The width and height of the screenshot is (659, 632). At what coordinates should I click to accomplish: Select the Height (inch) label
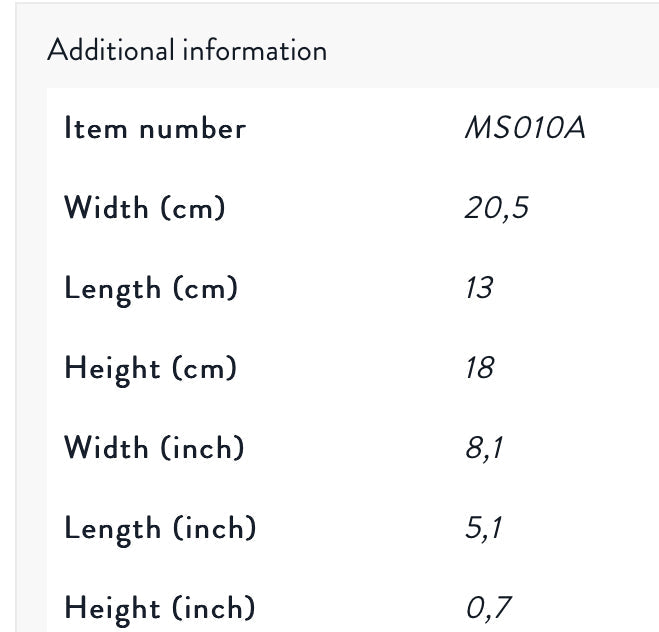160,608
